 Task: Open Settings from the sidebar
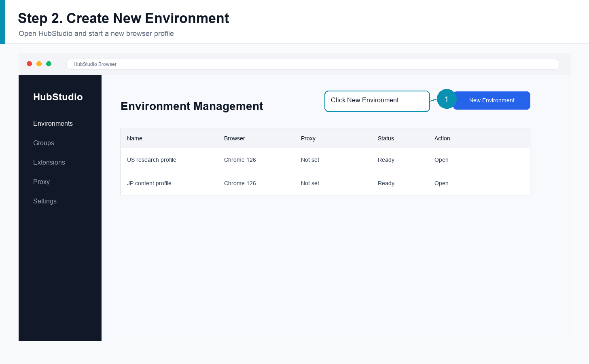pyautogui.click(x=45, y=201)
